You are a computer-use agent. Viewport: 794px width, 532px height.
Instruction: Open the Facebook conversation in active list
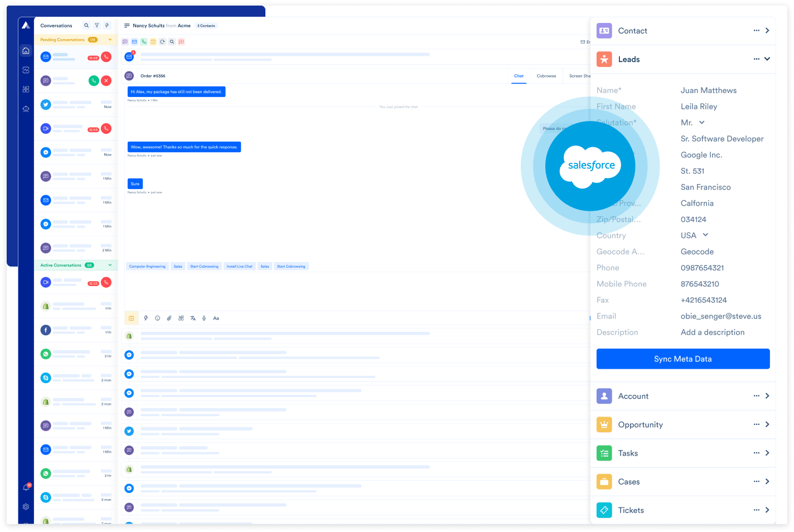click(76, 330)
